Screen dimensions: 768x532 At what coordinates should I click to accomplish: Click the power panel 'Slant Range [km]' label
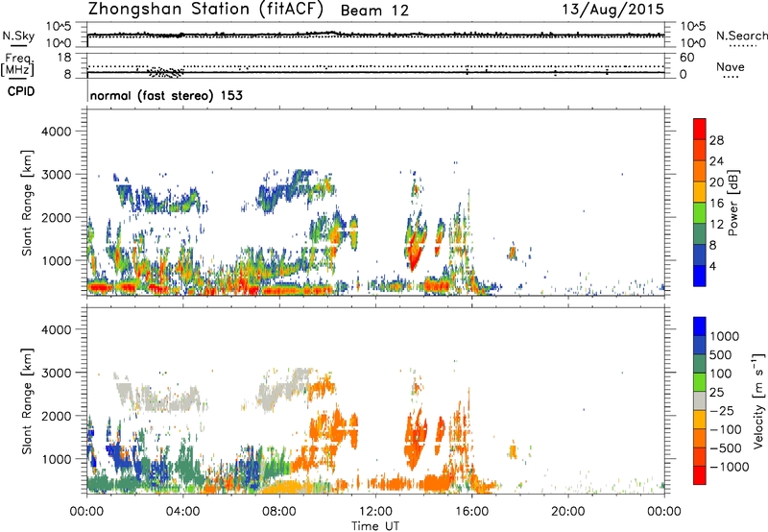27,203
